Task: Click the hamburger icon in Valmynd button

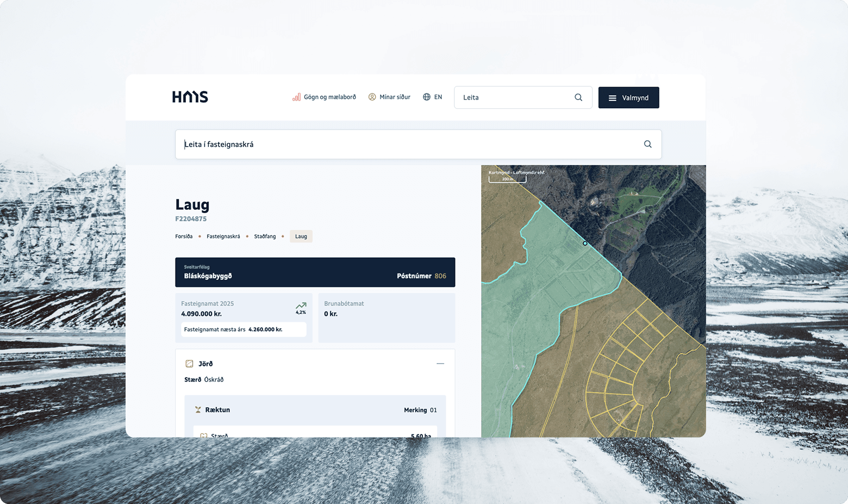Action: (612, 98)
